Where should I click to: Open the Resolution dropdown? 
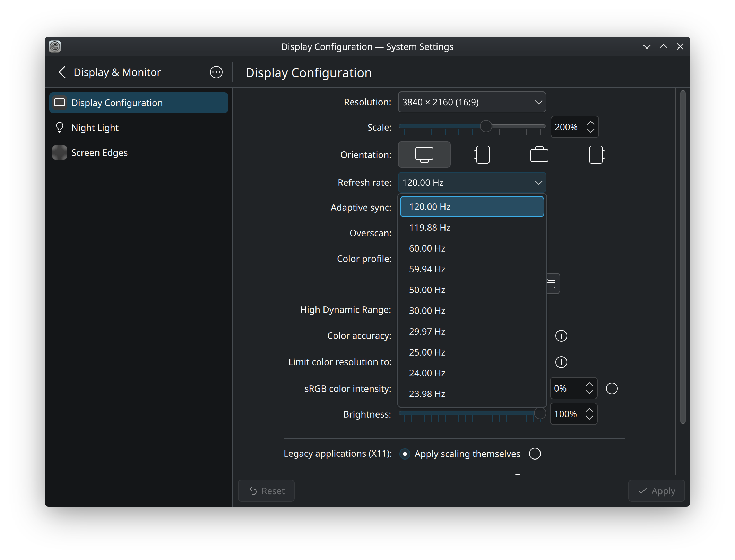472,102
